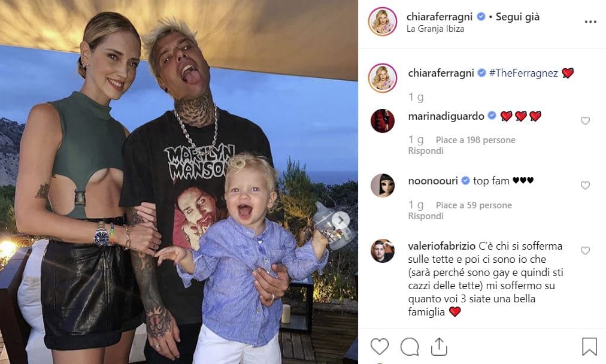This screenshot has width=606, height=364.
Task: Show next photo with carousel arrow
Action: 341,220
